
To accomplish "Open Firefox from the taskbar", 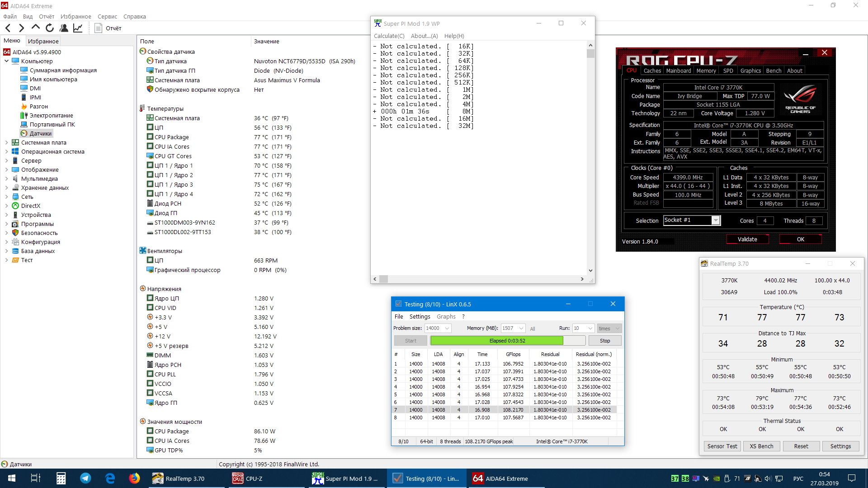I will pyautogui.click(x=134, y=478).
